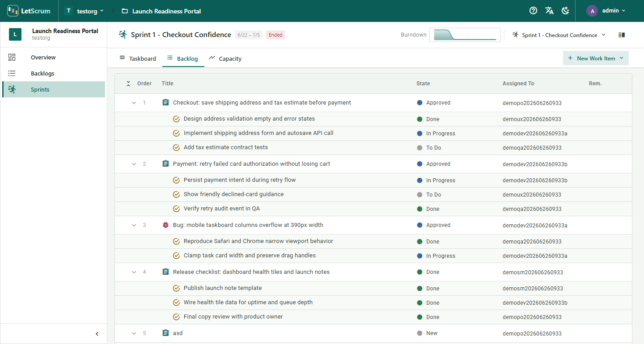Click the green L project avatar
This screenshot has height=344, width=644.
click(x=15, y=34)
